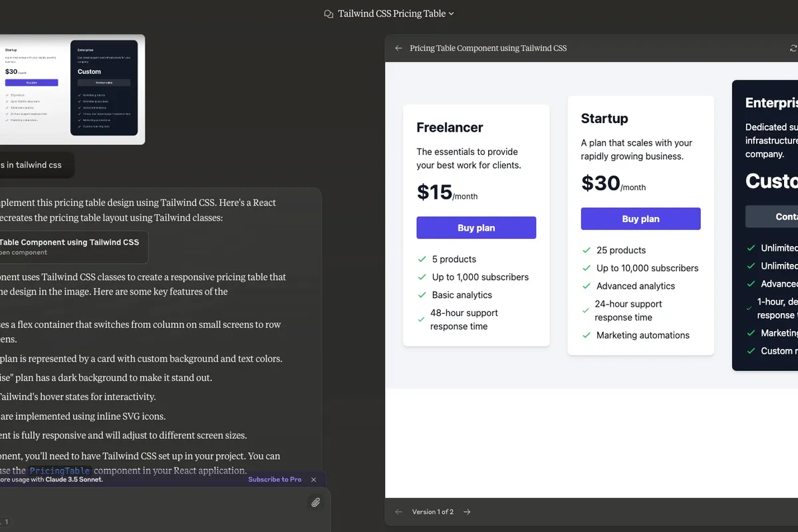Click the Version 1 of 2 label
Image resolution: width=798 pixels, height=532 pixels.
(x=433, y=511)
